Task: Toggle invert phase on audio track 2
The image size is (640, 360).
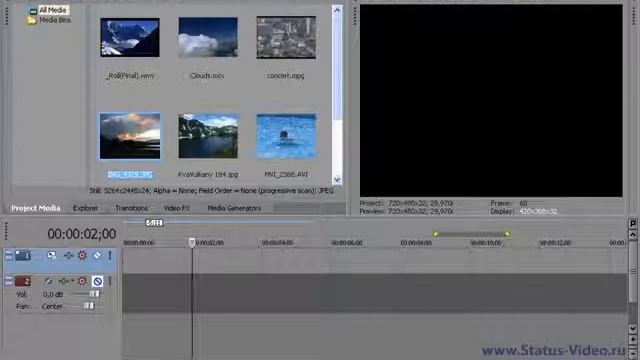Action: (x=48, y=281)
